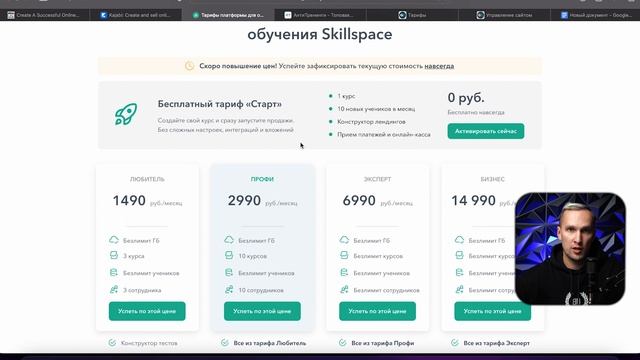Screen dimensions: 640x360
Task: Switch to the Kajabi browser tab
Action: tap(136, 15)
